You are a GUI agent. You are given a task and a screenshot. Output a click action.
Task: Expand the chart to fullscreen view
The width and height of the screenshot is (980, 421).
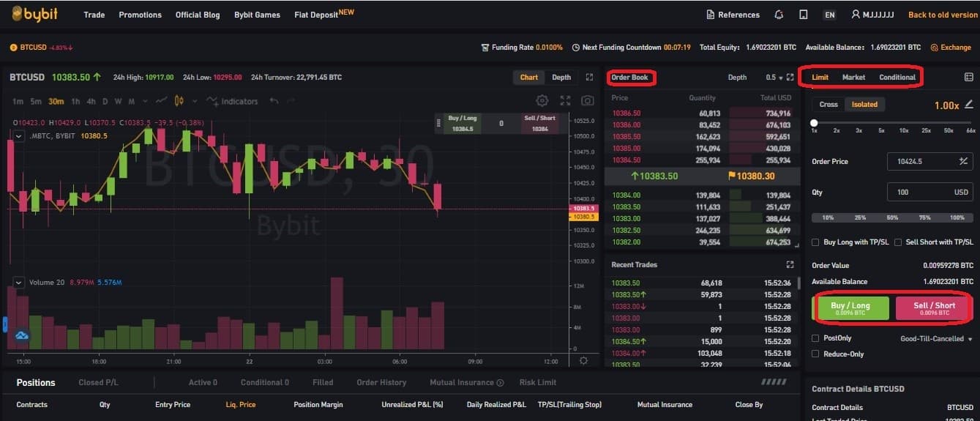click(565, 101)
